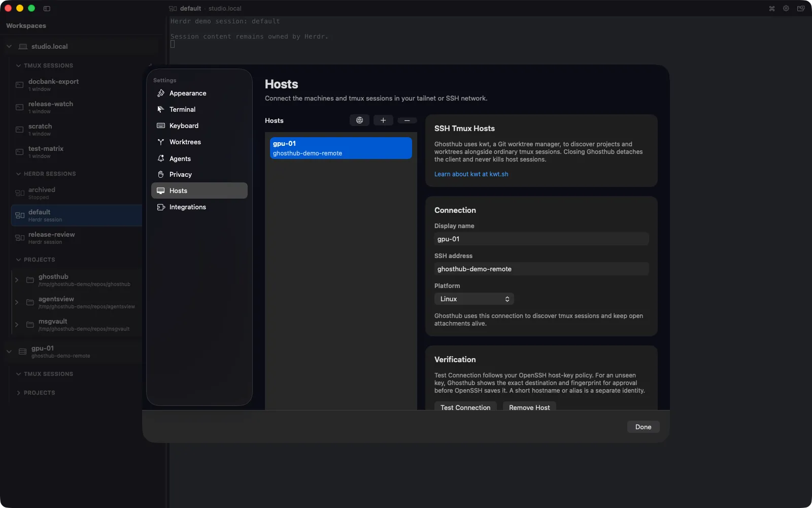The height and width of the screenshot is (508, 812).
Task: Collapse the studio.local workspace chevron
Action: [9, 46]
